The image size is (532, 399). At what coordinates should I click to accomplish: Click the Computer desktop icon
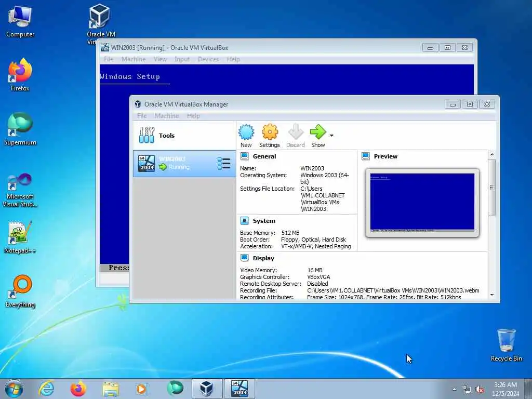click(x=20, y=21)
